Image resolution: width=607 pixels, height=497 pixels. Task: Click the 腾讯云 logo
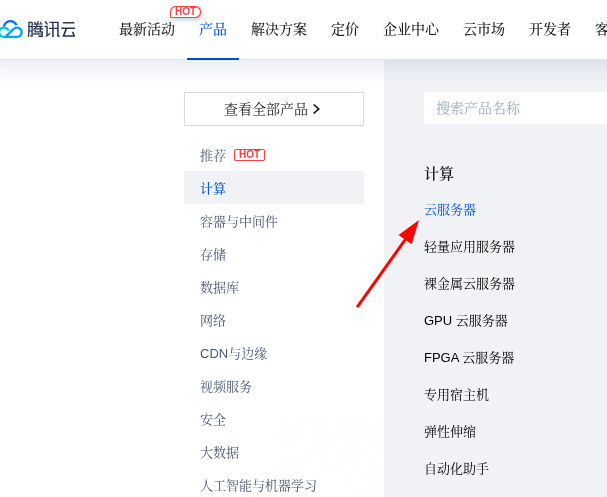38,29
